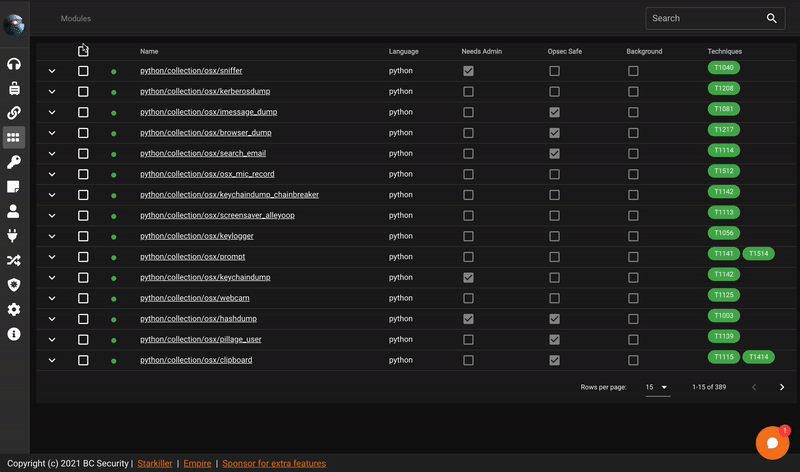Open Settings gear in sidebar
This screenshot has width=800, height=472.
[14, 309]
